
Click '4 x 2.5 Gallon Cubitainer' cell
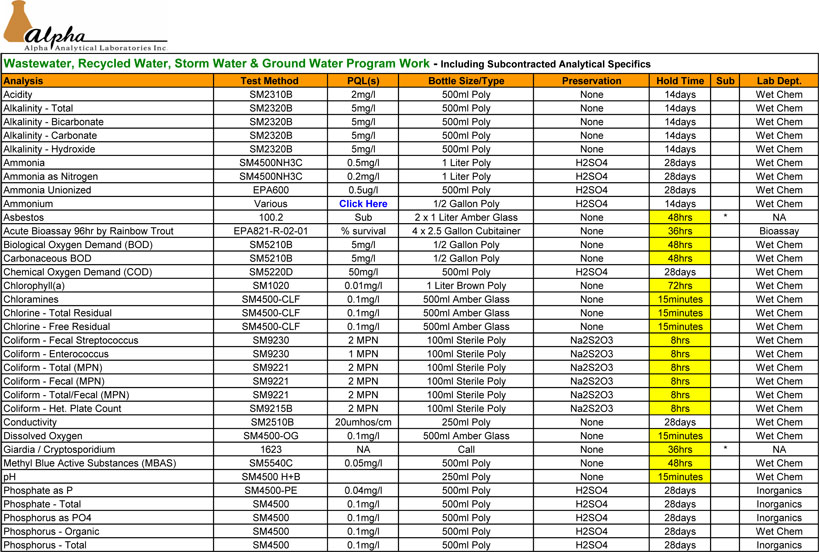466,231
